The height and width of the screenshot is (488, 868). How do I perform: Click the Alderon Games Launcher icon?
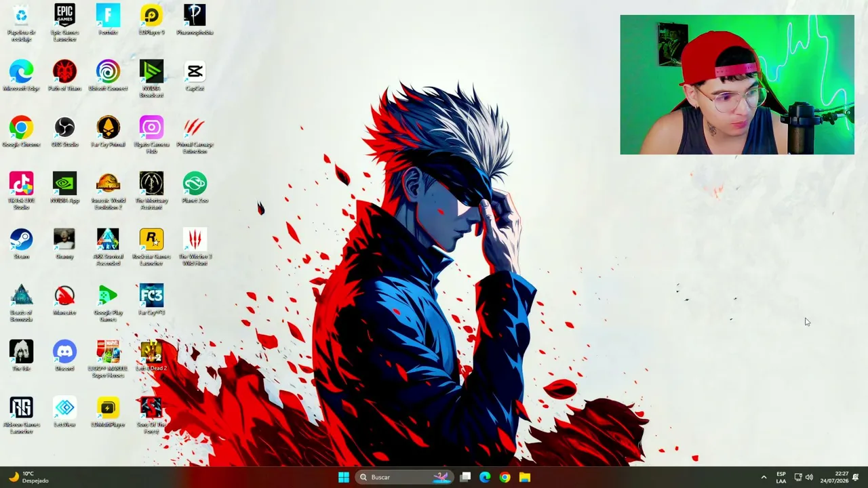[21, 416]
